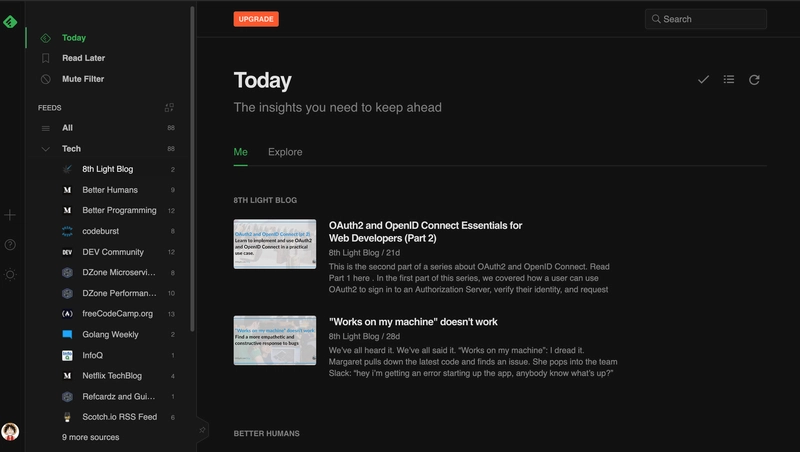Screen dimensions: 800x452
Task: Open "Works on my machine" article thumbnail
Action: point(274,340)
